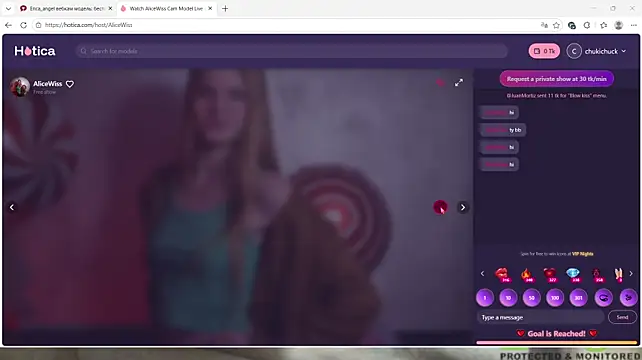Click Request a private show at 30 tk/min
Screen dimensions: 642x360
pos(556,79)
